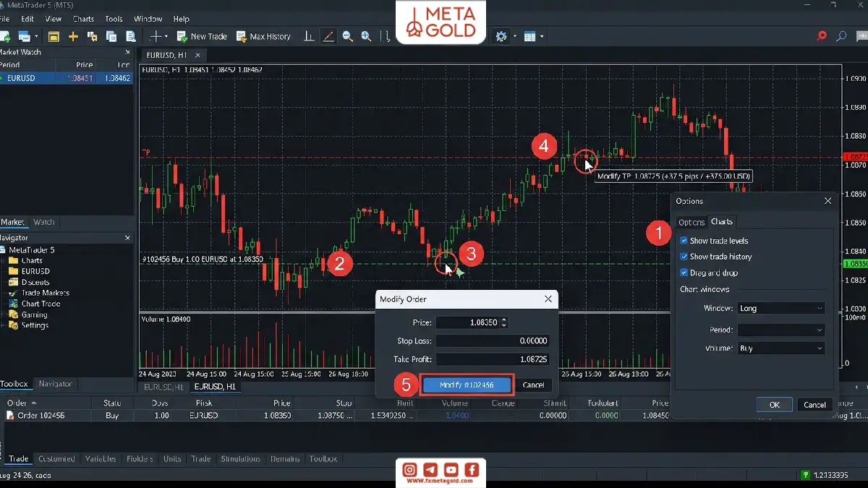Open dropdown arrow beside table grid icon
The image size is (868, 488).
coord(541,36)
